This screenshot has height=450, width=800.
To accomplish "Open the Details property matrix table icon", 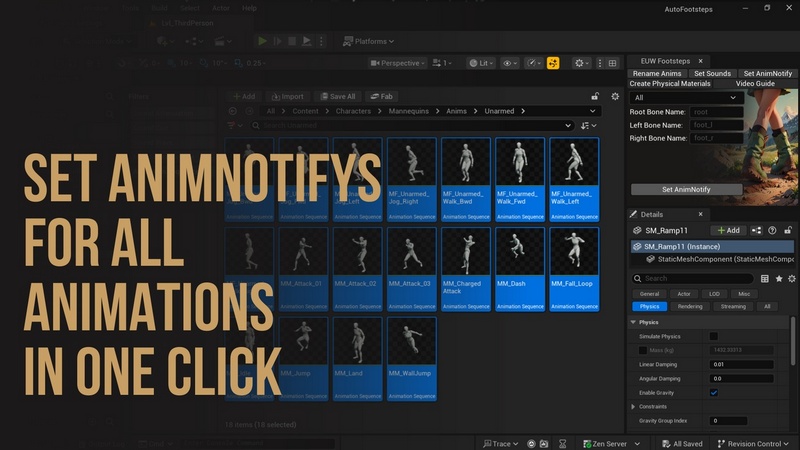I will (765, 278).
